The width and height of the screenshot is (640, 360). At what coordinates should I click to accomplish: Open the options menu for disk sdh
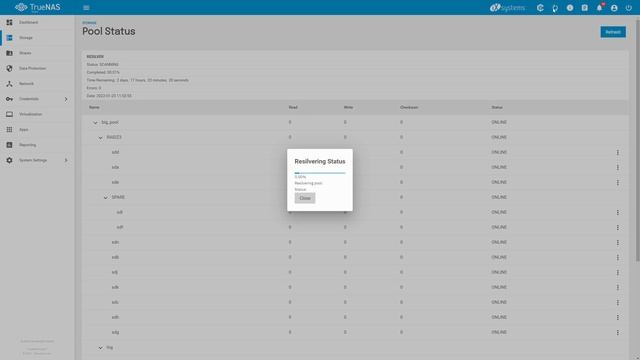click(x=618, y=317)
